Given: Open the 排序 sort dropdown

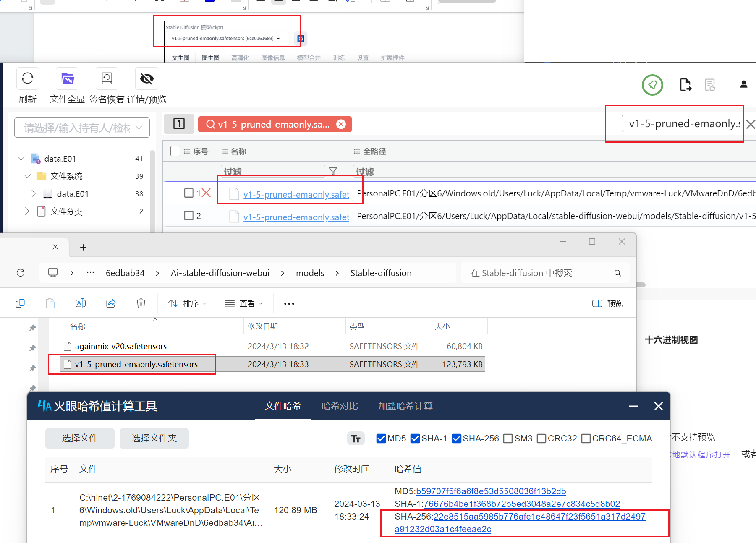Looking at the screenshot, I should (188, 303).
